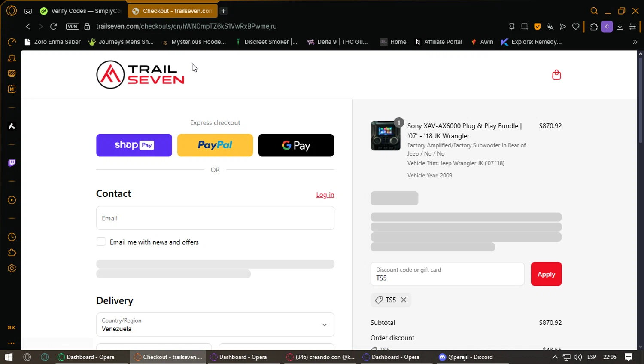Viewport: 644px width, 364px height.
Task: Open Journeys Mens Sh... bookmark
Action: coord(121,42)
